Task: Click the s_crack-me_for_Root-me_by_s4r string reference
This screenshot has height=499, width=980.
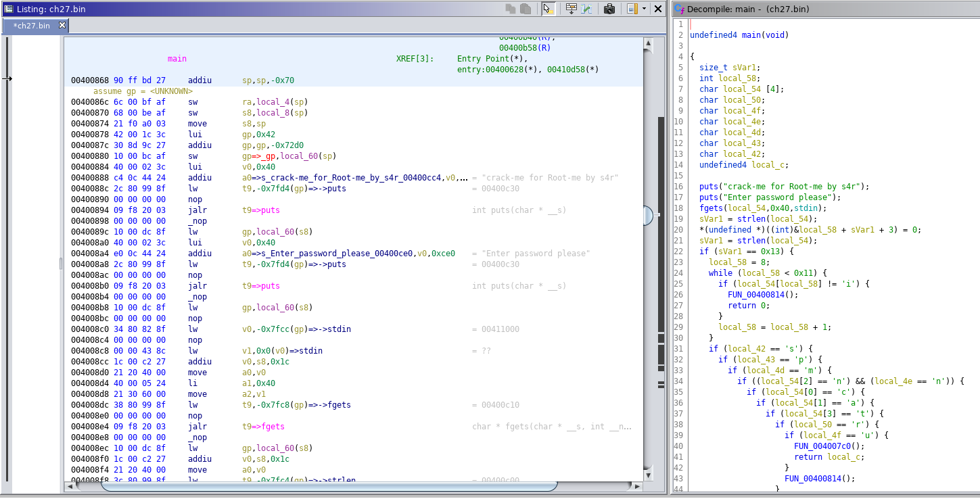Action: click(x=355, y=178)
